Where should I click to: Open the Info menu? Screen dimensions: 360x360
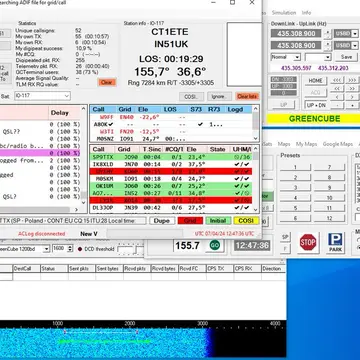[x=306, y=13]
